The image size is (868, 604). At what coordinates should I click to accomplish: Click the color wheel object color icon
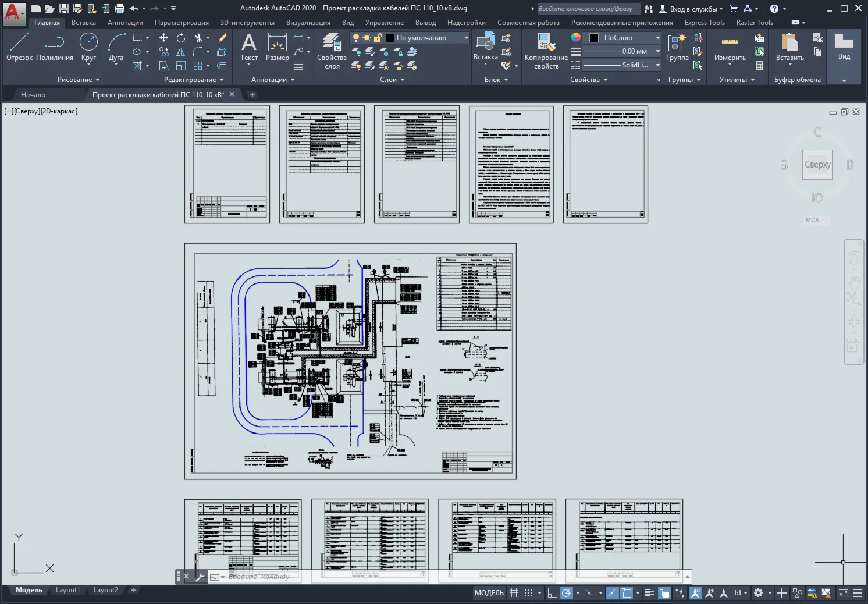click(576, 37)
